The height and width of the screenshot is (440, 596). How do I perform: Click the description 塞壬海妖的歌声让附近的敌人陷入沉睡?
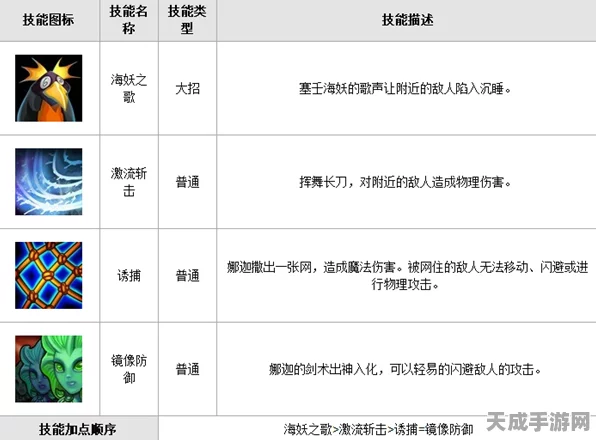click(405, 89)
